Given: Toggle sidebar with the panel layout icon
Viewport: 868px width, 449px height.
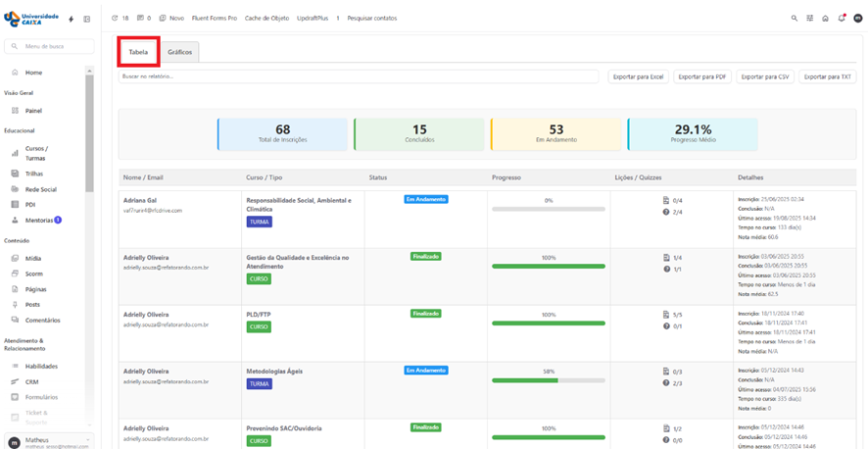Looking at the screenshot, I should [86, 19].
